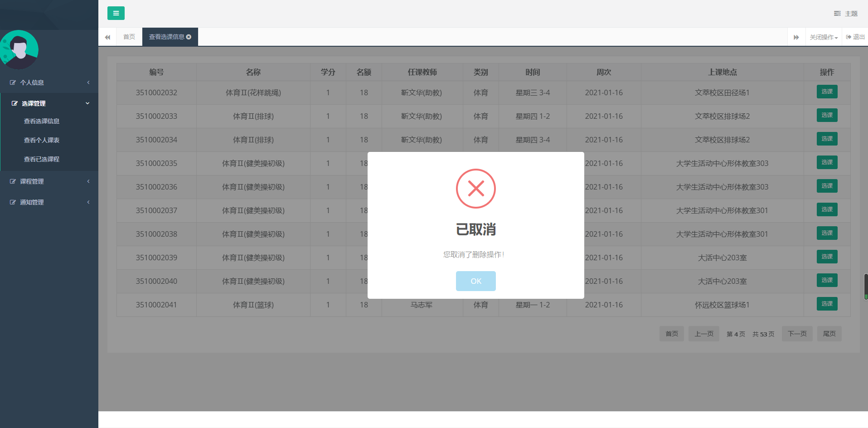Select the 课程管理 pencil icon in sidebar
Image resolution: width=868 pixels, height=428 pixels.
coord(12,181)
